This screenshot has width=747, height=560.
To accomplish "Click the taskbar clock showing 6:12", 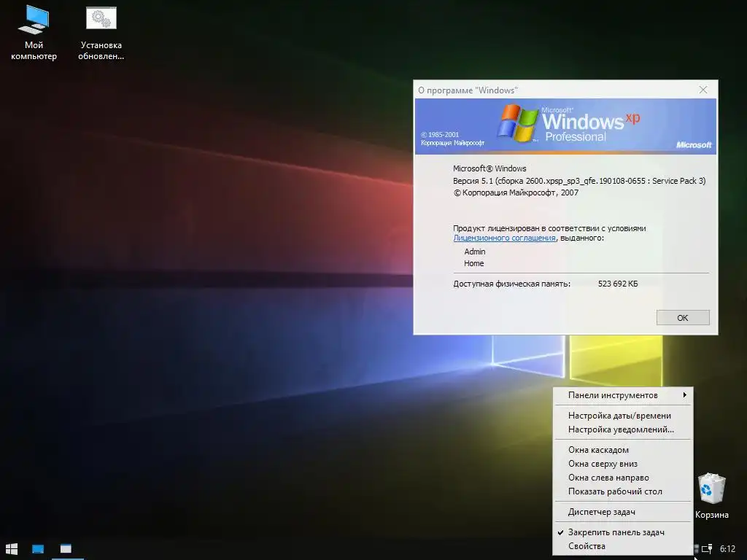I will (x=727, y=549).
